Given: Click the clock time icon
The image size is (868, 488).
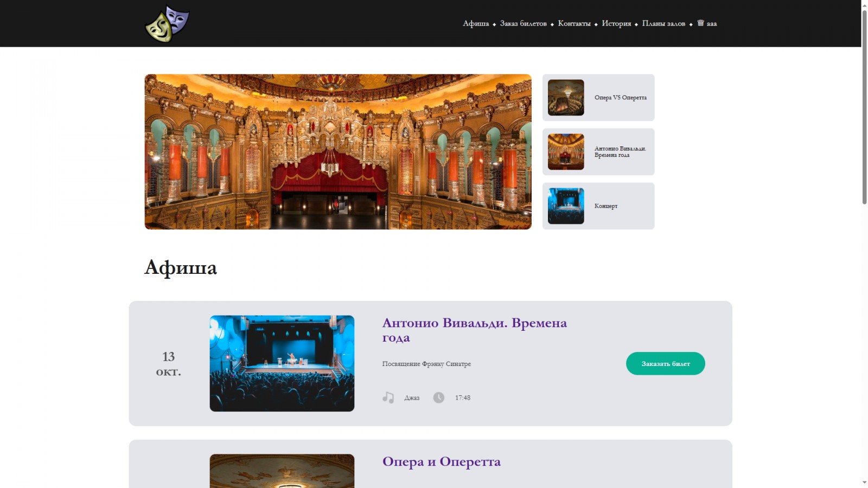Looking at the screenshot, I should coord(439,397).
